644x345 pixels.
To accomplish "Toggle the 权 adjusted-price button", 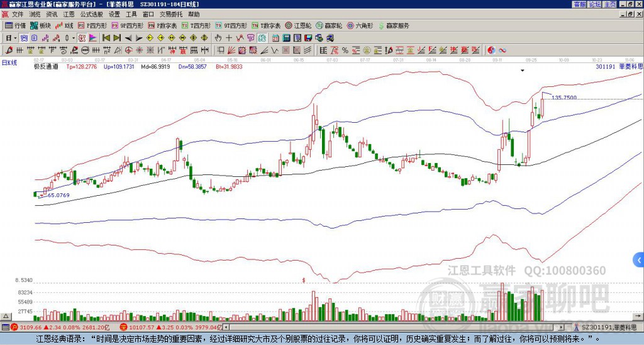I will [82, 38].
